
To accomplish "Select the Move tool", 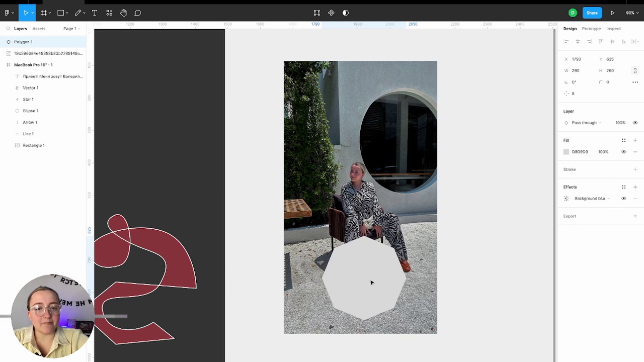I will click(x=26, y=13).
